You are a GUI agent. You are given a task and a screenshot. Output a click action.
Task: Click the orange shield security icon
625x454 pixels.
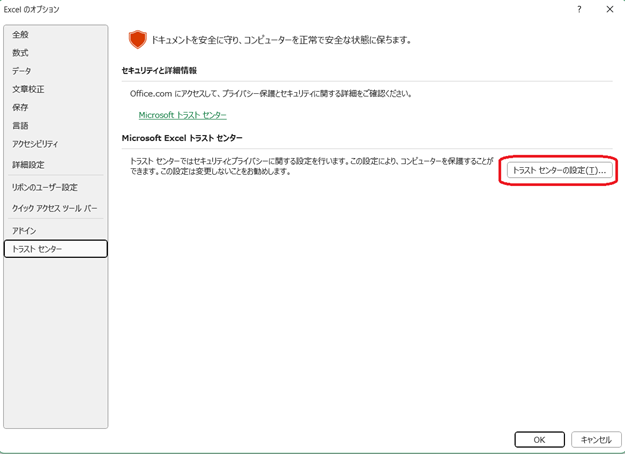click(x=138, y=40)
